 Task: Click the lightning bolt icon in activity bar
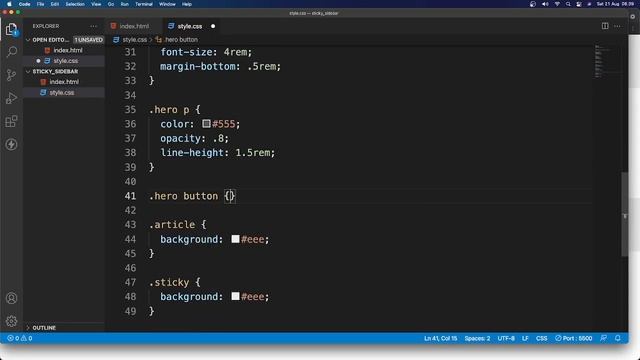pyautogui.click(x=11, y=144)
